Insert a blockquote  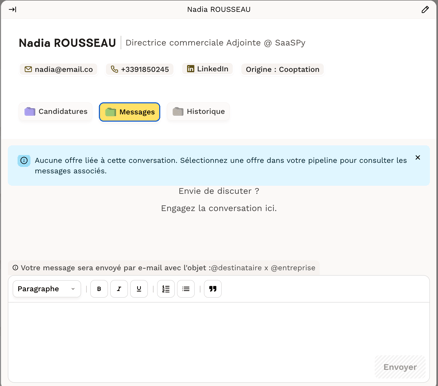(x=213, y=289)
